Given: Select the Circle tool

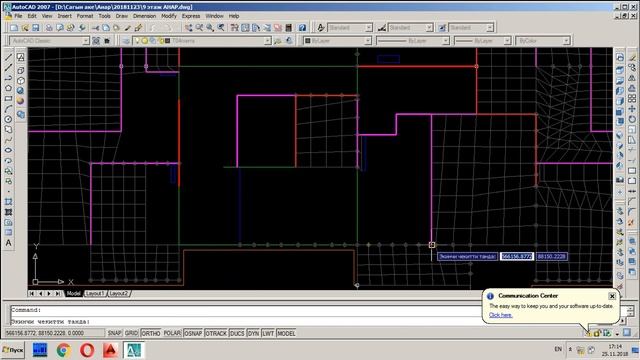Looking at the screenshot, I should 9,119.
